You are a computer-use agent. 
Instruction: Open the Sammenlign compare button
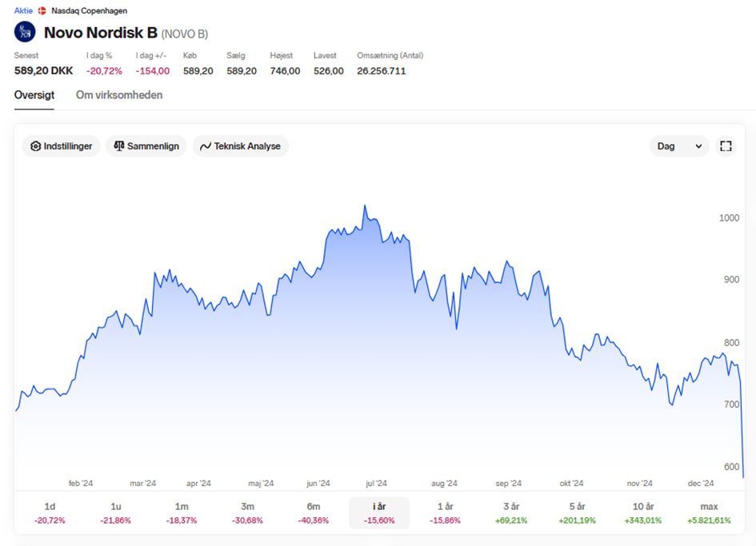[x=146, y=146]
